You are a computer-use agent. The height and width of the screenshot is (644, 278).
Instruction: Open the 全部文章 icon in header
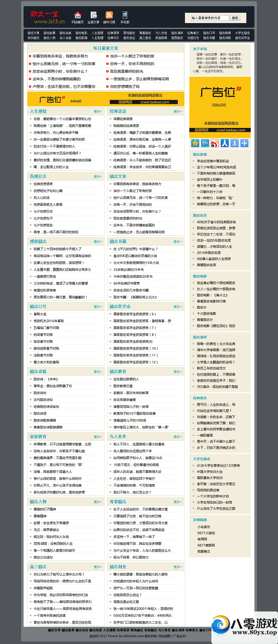[x=94, y=15]
